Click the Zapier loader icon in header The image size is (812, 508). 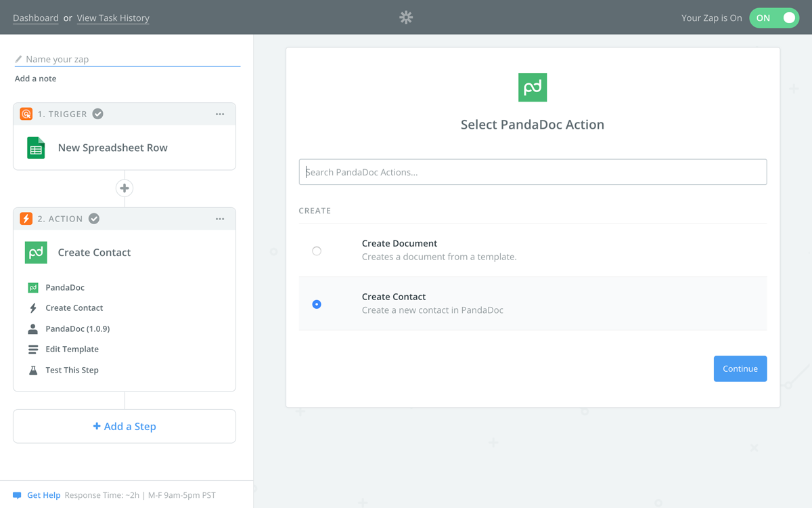click(x=406, y=18)
